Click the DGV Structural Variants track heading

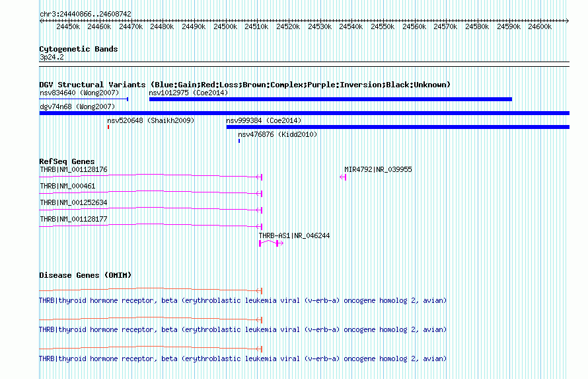[244, 85]
